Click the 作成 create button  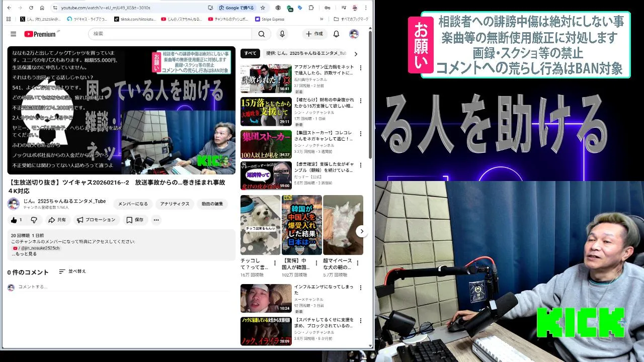(314, 34)
